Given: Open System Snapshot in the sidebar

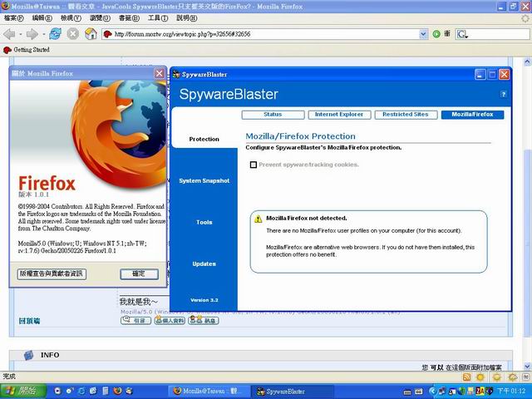Looking at the screenshot, I should (204, 181).
